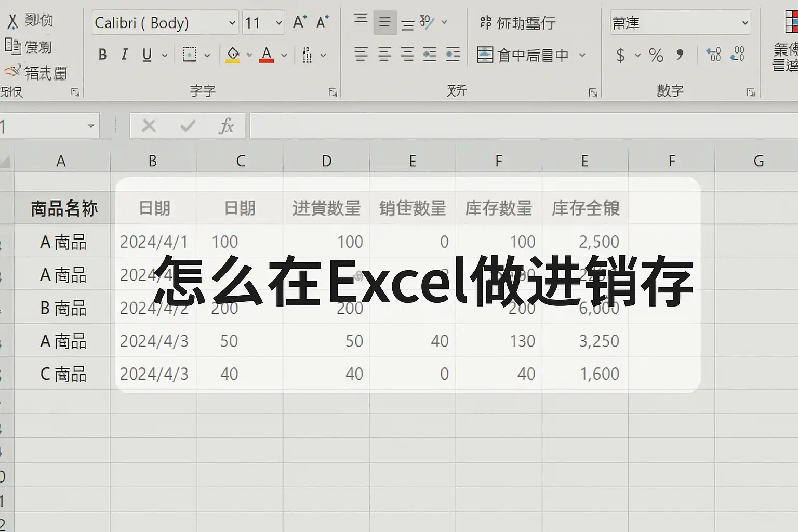Viewport: 798px width, 532px height.
Task: Select column A header
Action: [61, 161]
